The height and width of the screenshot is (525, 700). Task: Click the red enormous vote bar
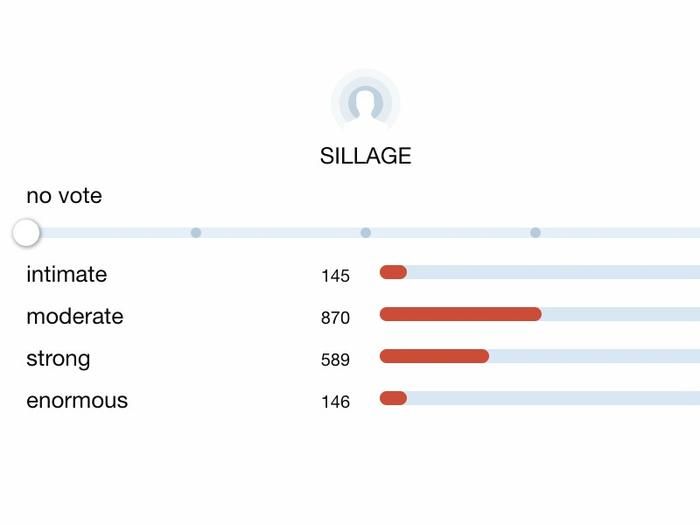coord(393,398)
